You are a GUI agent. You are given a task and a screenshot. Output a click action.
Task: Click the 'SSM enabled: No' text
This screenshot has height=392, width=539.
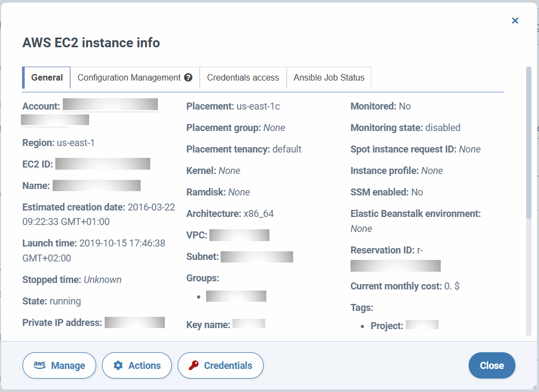point(387,192)
